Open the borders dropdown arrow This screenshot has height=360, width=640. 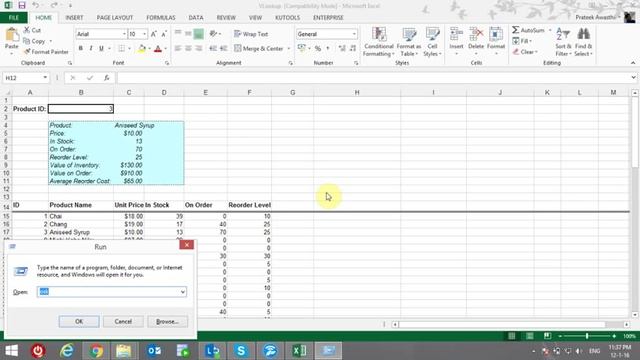click(129, 49)
